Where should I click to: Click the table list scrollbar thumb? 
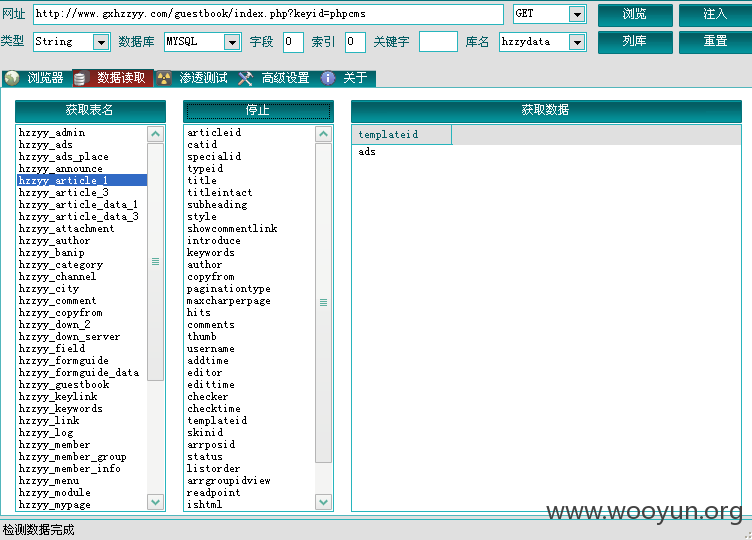(x=155, y=261)
